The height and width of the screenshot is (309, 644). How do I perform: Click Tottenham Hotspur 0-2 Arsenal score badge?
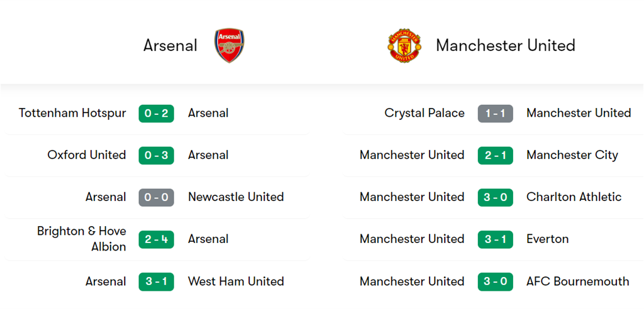(156, 113)
